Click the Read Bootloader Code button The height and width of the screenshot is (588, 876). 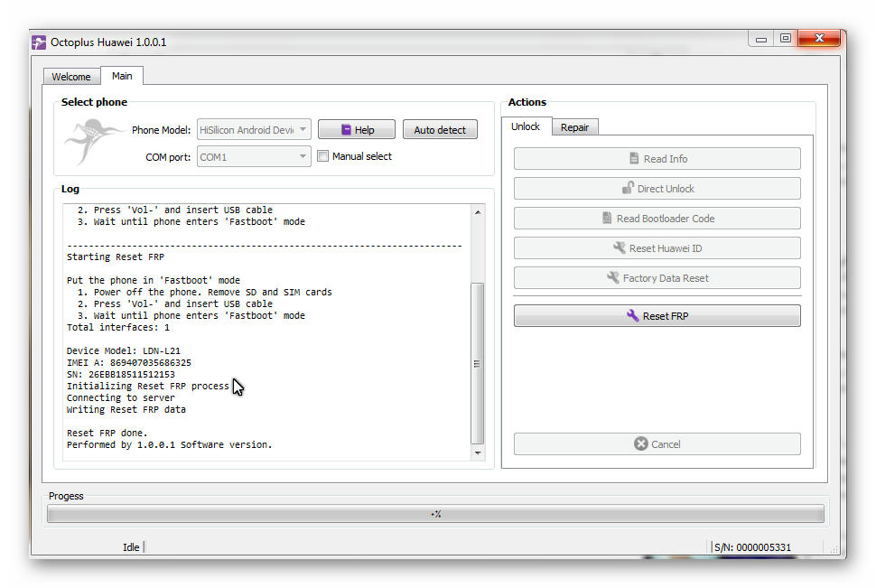(657, 218)
